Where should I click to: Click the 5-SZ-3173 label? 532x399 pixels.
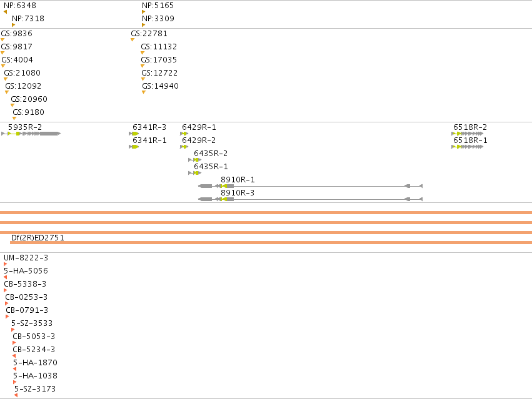tap(35, 389)
